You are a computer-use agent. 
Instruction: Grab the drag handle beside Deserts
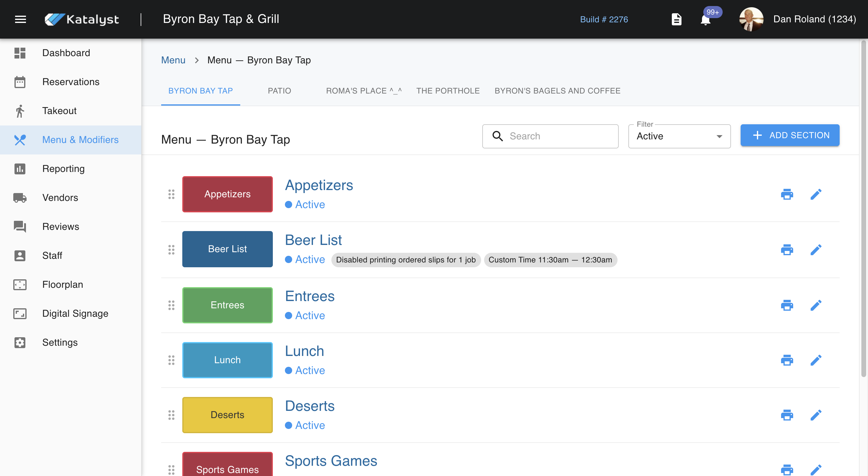[171, 415]
